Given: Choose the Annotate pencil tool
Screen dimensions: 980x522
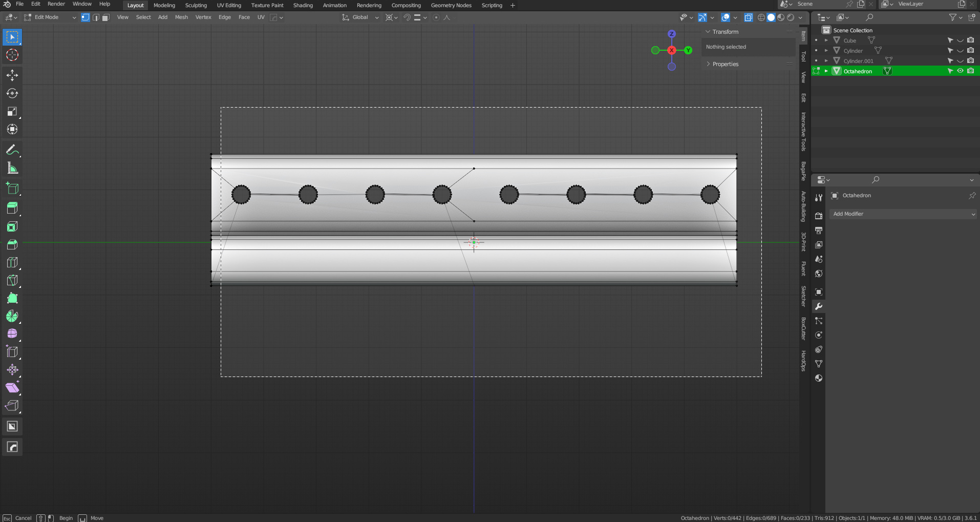Looking at the screenshot, I should 12,150.
